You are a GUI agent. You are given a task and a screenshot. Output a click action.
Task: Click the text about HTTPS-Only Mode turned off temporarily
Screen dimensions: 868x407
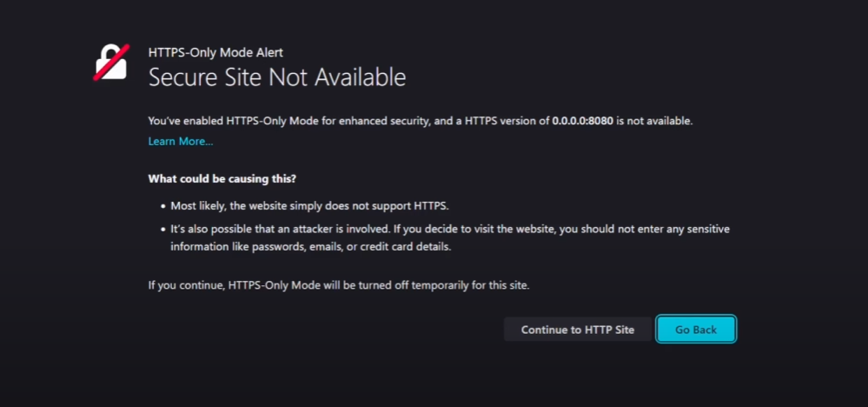[x=339, y=286]
